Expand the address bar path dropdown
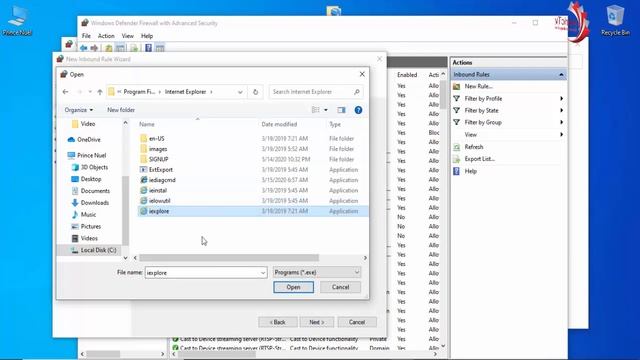 240,92
